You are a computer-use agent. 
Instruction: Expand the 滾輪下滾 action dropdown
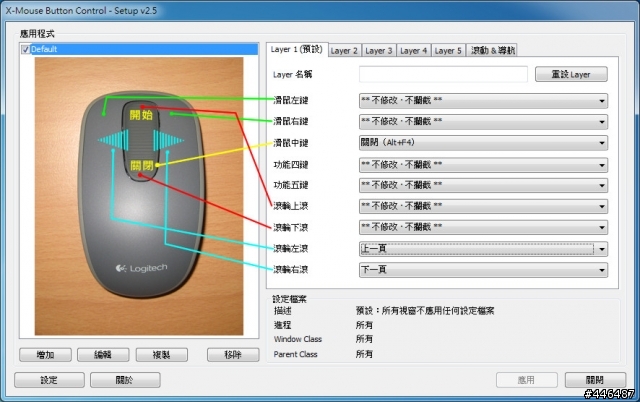coord(483,227)
